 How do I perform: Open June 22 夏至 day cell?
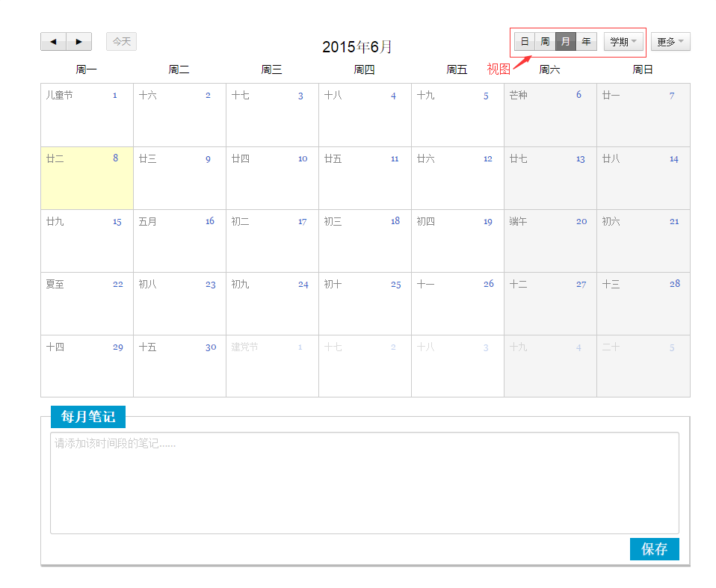click(x=87, y=304)
